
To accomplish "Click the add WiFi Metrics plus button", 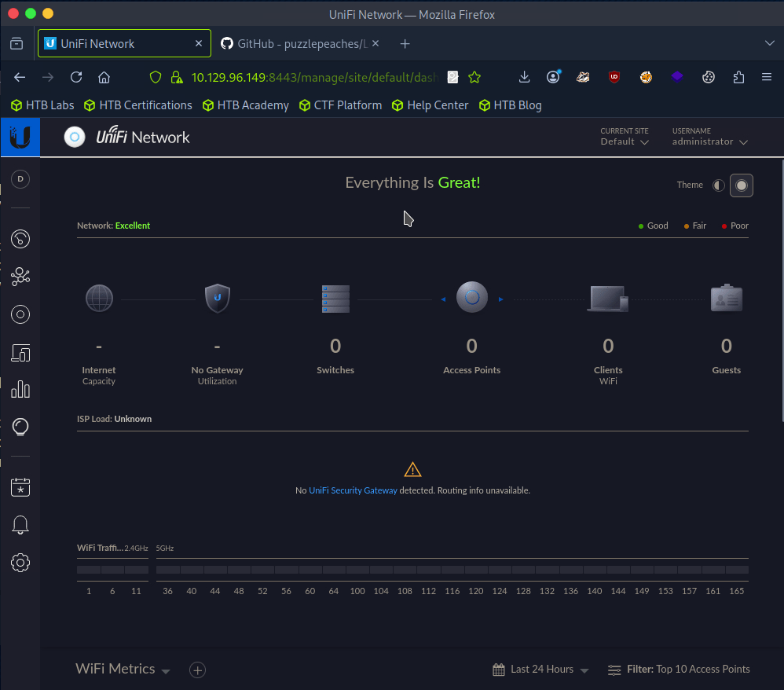I will (198, 670).
